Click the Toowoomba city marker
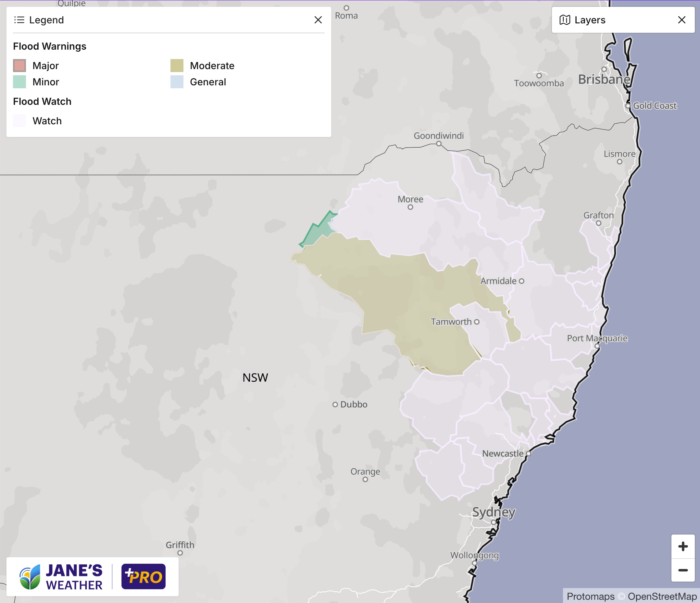 [x=539, y=75]
